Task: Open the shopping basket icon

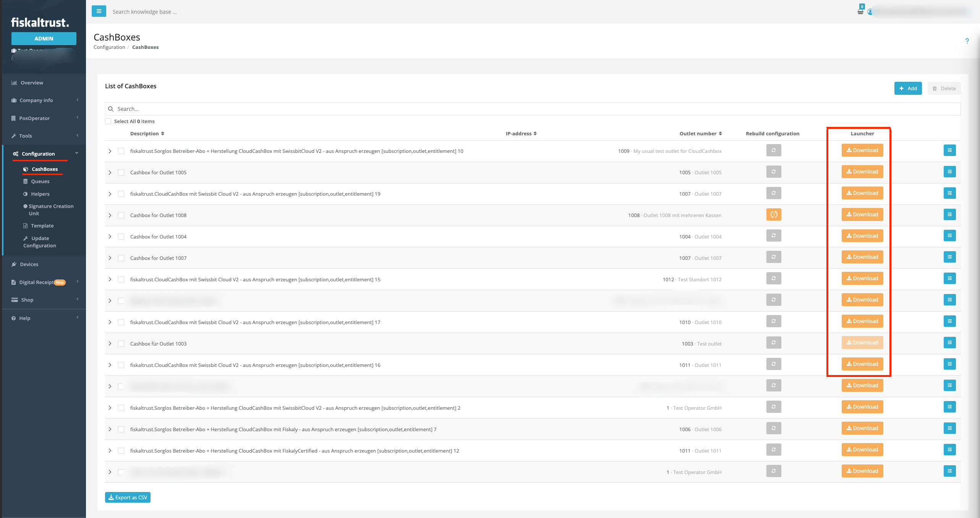Action: pyautogui.click(x=860, y=11)
